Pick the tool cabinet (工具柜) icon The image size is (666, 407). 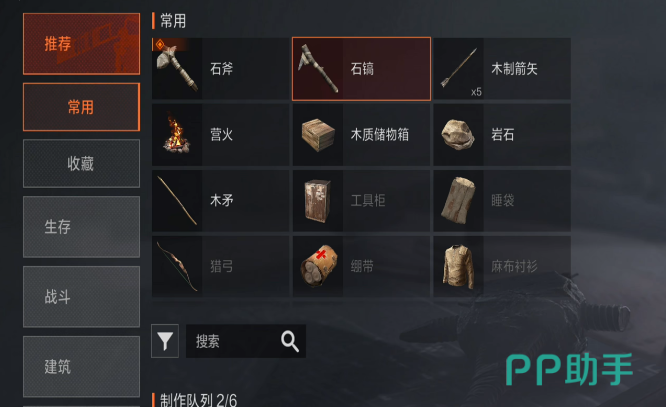point(318,201)
